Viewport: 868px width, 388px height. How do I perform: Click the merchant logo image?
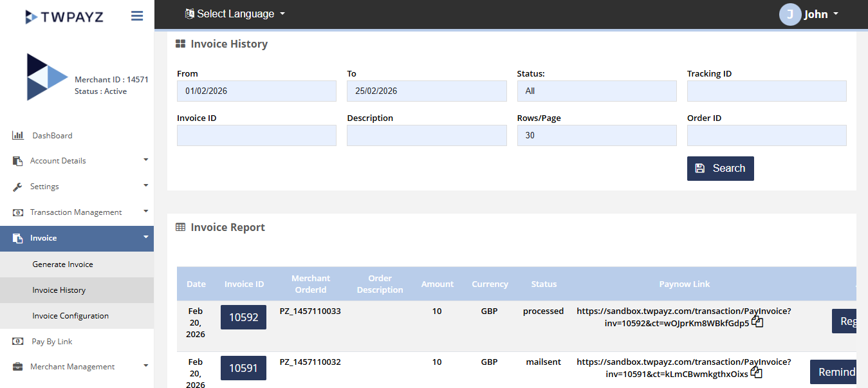point(46,77)
